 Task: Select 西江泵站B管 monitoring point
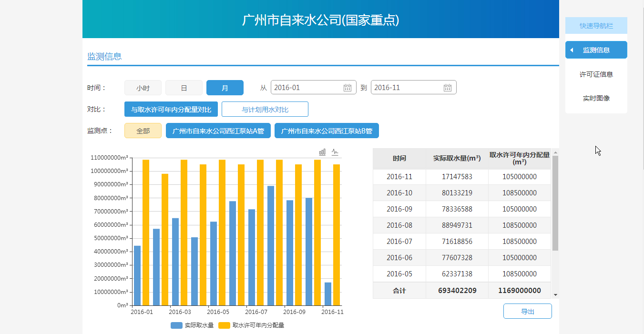click(x=327, y=131)
